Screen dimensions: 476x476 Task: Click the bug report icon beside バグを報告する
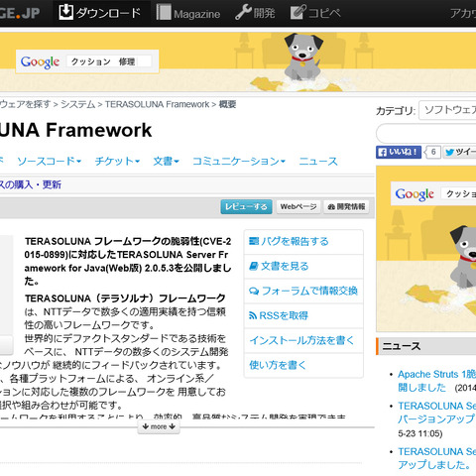(254, 241)
